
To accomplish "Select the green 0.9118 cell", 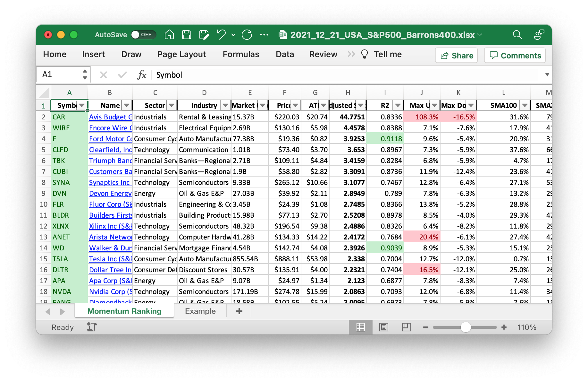I will [x=385, y=139].
